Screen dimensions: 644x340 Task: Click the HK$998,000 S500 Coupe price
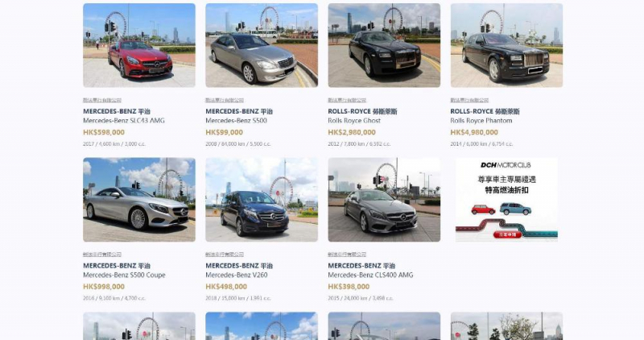(104, 287)
